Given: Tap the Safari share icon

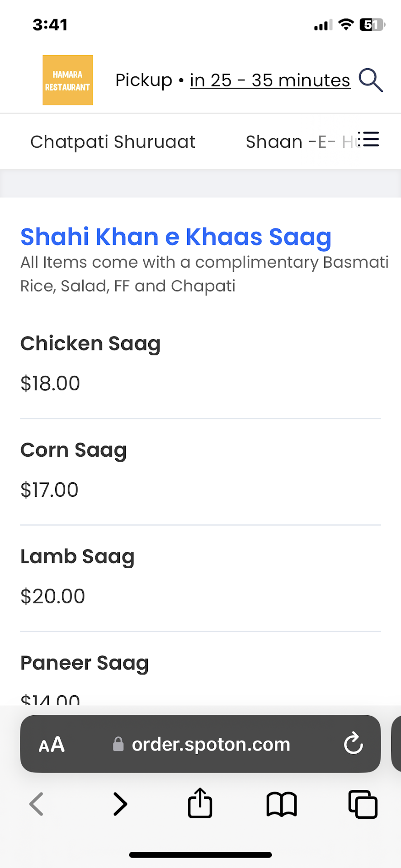Looking at the screenshot, I should pos(200,803).
